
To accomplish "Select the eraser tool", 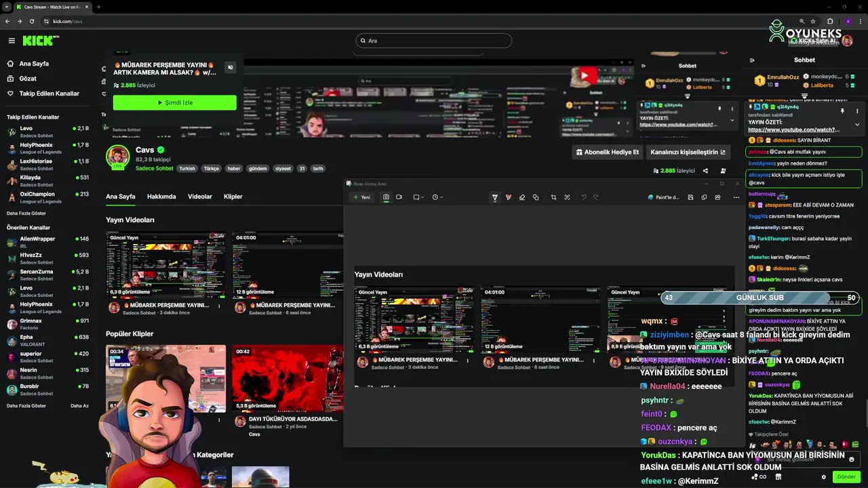I will coord(522,197).
